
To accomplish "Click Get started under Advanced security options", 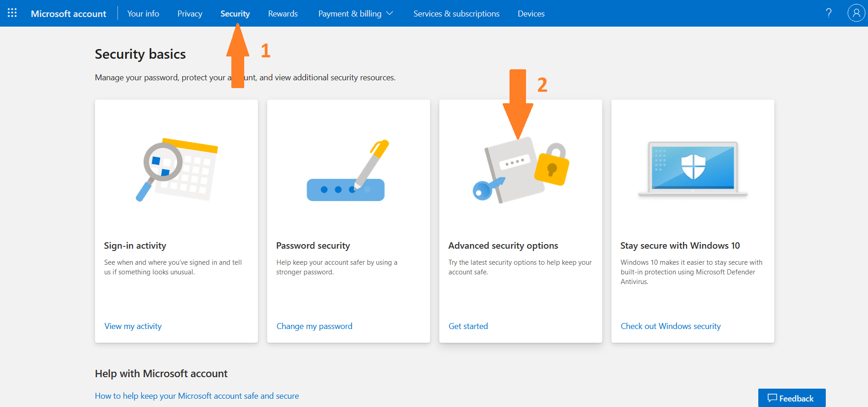I will pos(468,326).
